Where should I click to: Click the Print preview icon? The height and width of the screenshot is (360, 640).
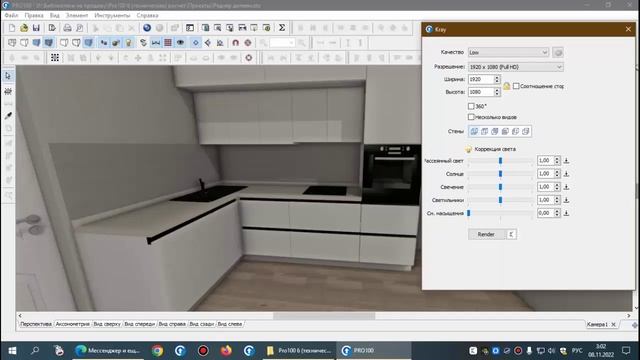click(80, 28)
